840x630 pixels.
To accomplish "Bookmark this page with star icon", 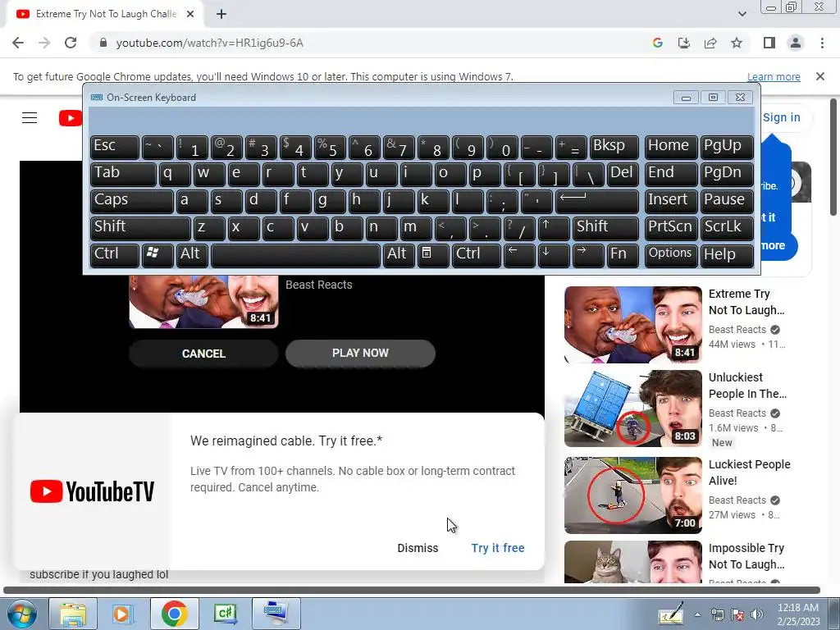I will [x=737, y=43].
